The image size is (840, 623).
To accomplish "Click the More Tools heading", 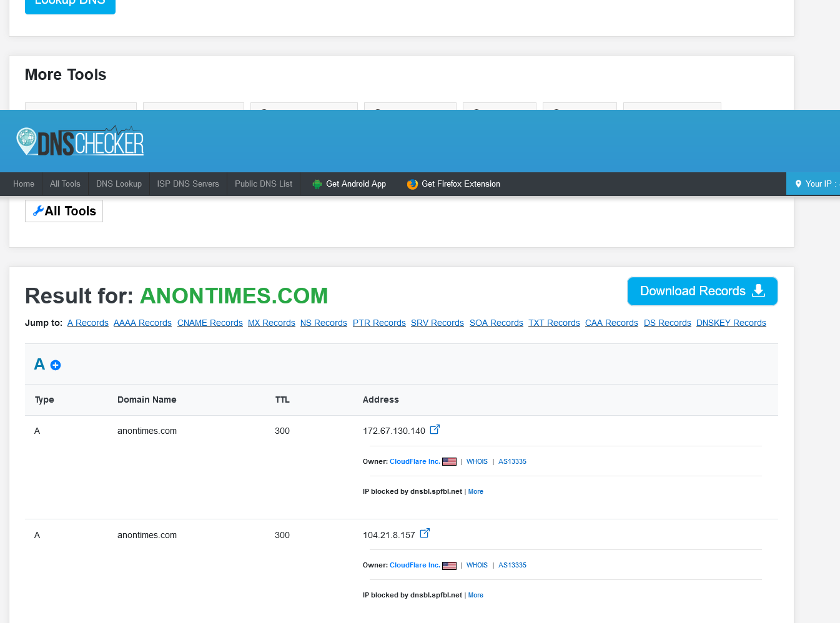I will 66,75.
